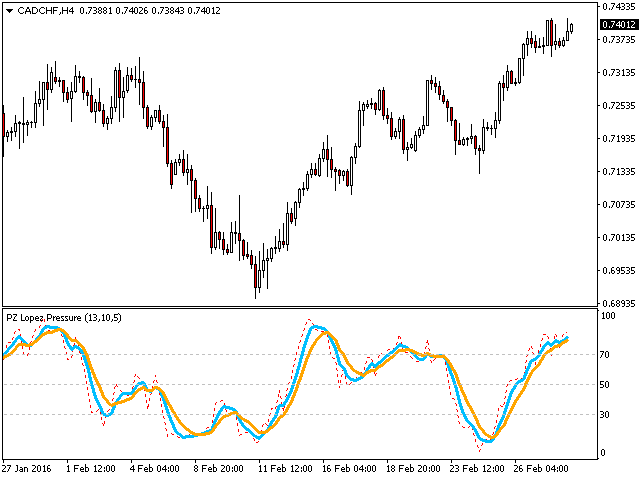Screen dimensions: 640x480
Task: Click the 0.68935 price scale label
Action: pos(619,304)
